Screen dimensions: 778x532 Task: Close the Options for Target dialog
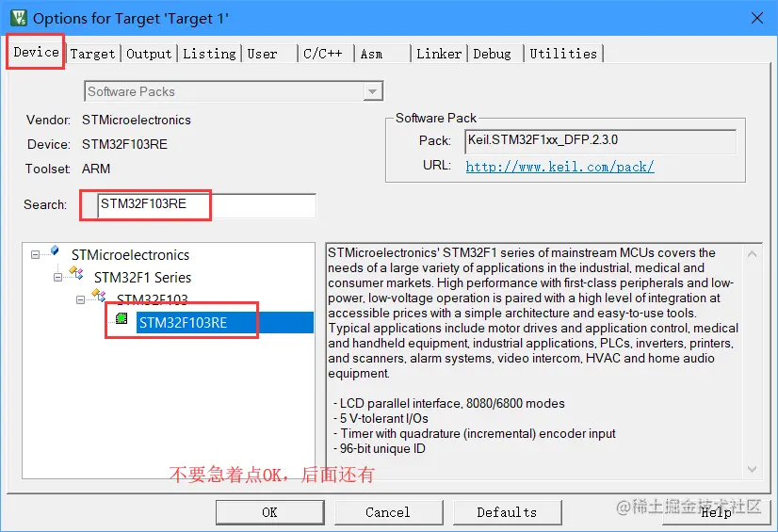pyautogui.click(x=757, y=18)
